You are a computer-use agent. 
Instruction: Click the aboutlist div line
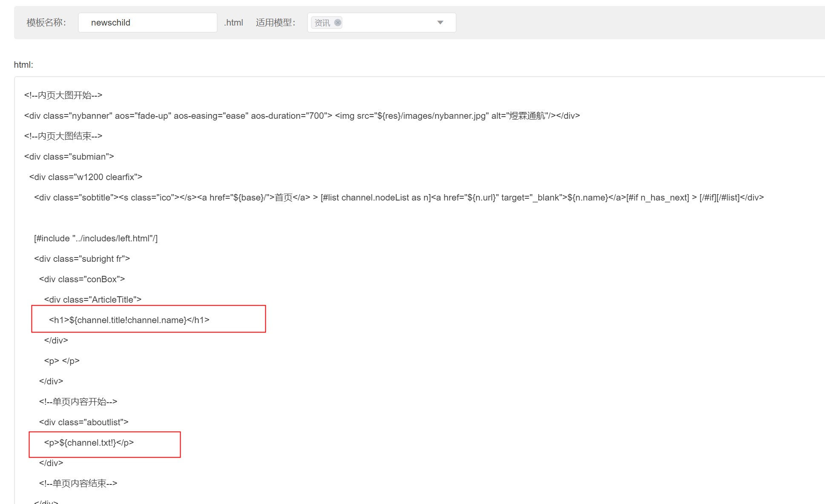(x=83, y=422)
